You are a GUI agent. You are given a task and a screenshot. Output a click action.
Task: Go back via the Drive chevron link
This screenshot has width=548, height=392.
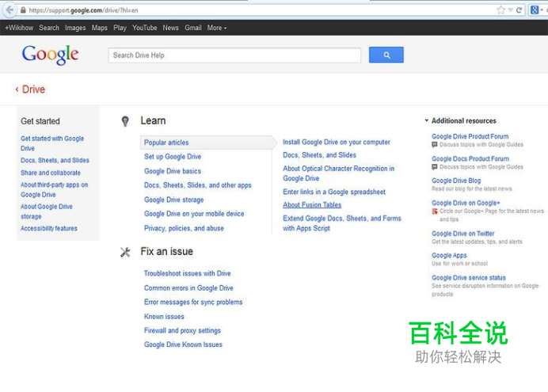[x=30, y=89]
